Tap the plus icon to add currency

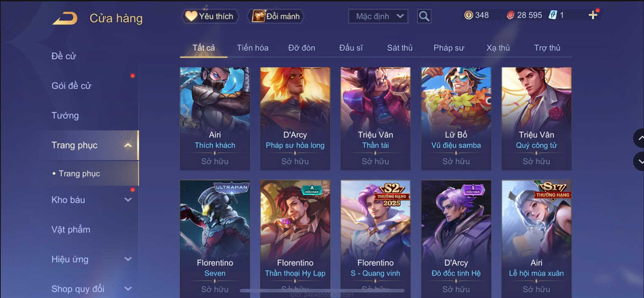(x=593, y=15)
